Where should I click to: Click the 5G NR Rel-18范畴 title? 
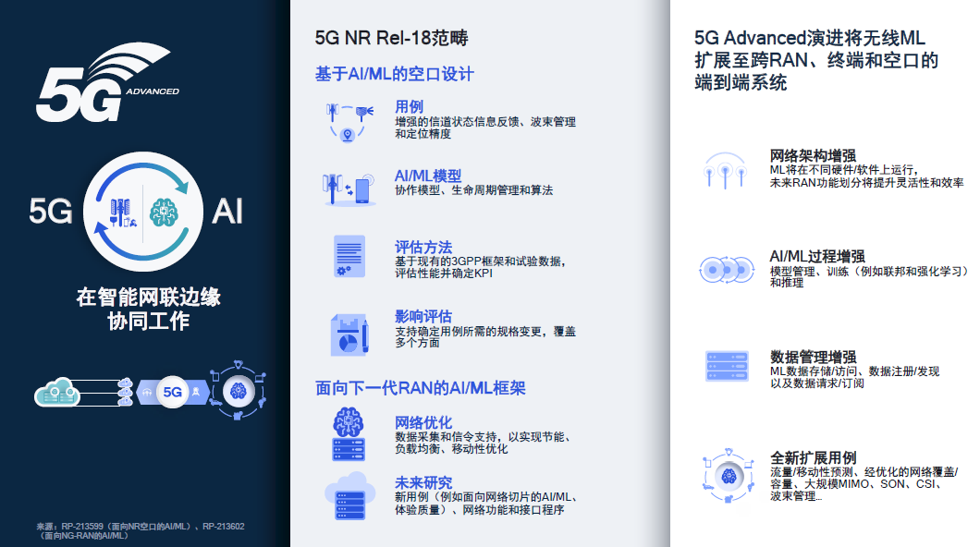[x=391, y=38]
